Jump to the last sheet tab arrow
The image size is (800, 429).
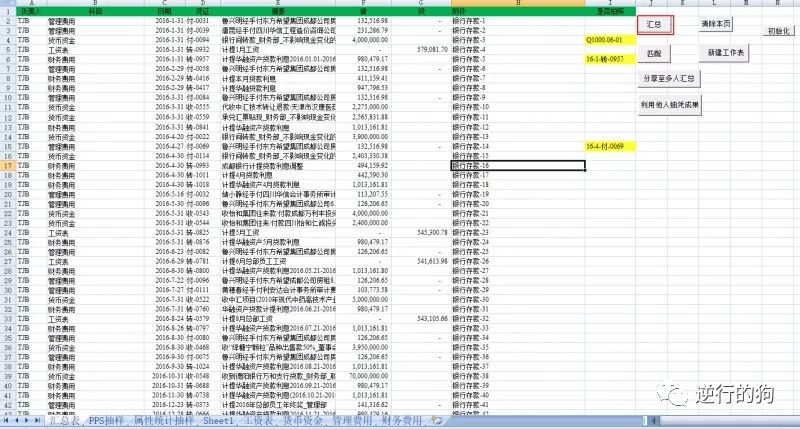37,420
